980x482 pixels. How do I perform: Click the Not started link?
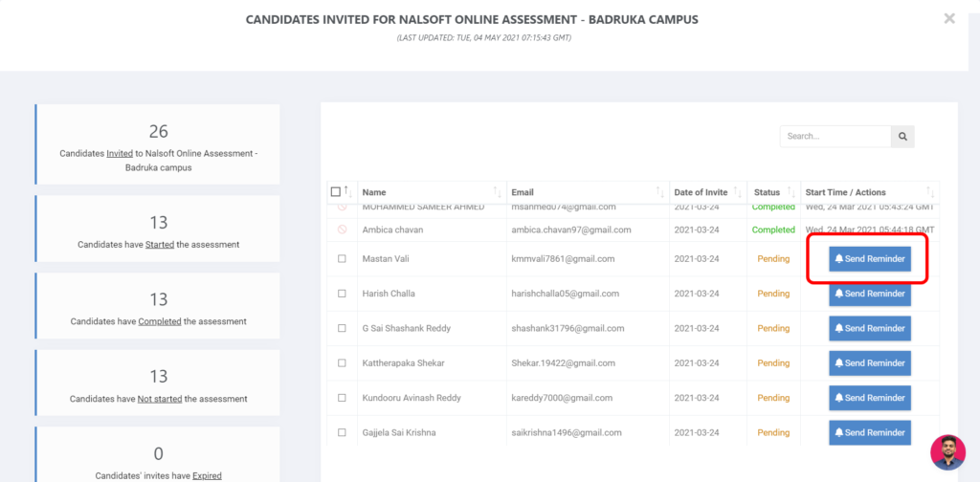click(x=160, y=399)
